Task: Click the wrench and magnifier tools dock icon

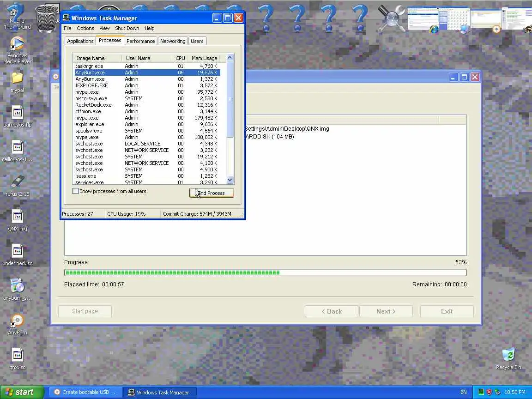Action: click(391, 18)
